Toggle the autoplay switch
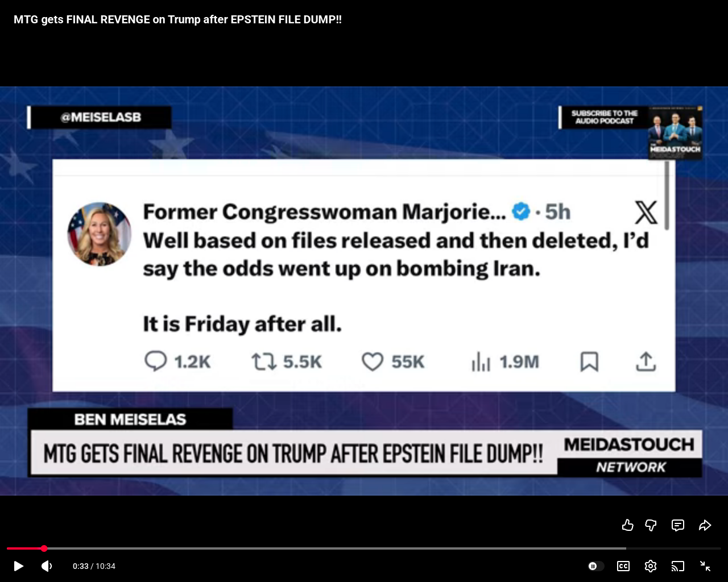This screenshot has height=582, width=728. click(595, 566)
